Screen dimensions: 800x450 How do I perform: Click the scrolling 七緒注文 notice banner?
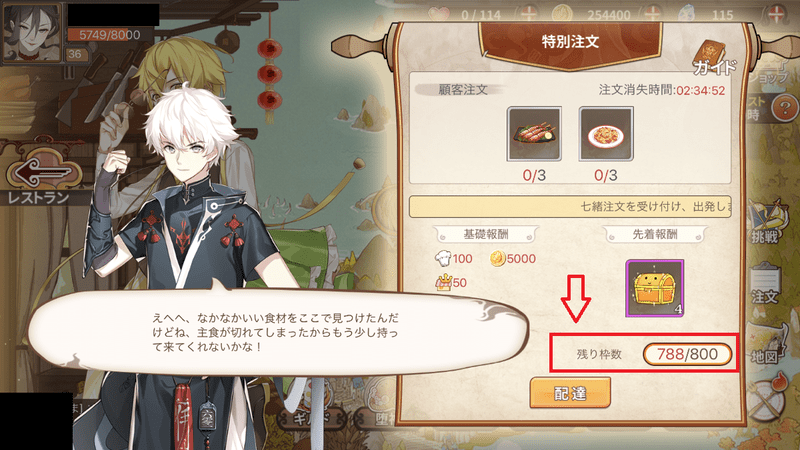(570, 207)
